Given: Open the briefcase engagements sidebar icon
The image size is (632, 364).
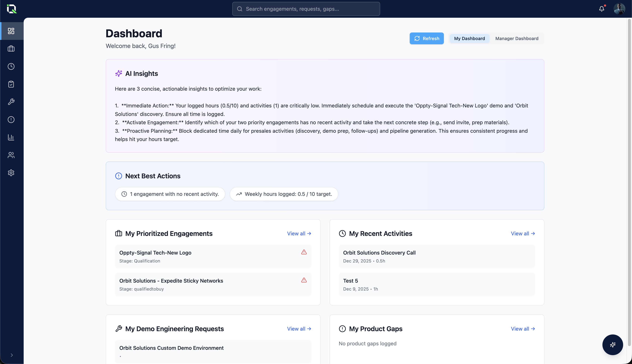Looking at the screenshot, I should coord(11,49).
